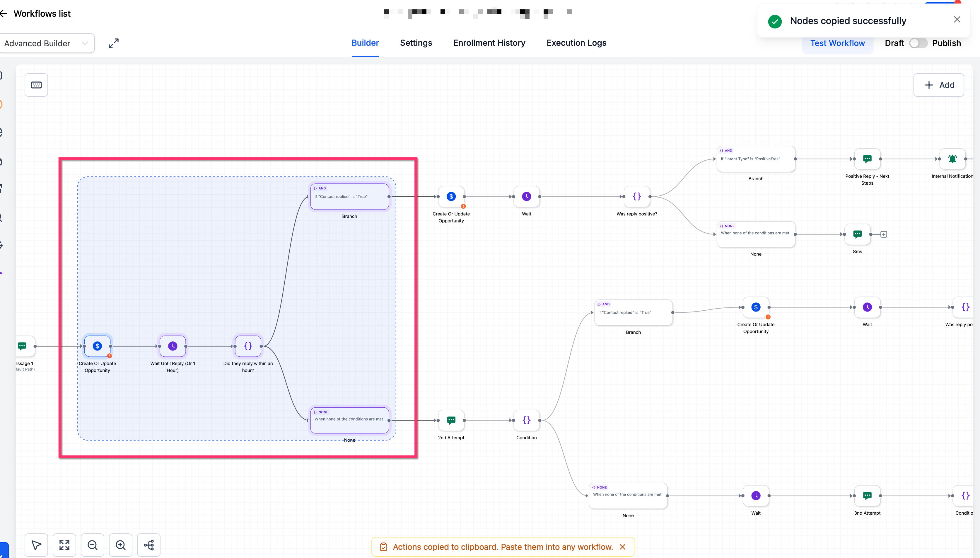Viewport: 980px width, 558px height.
Task: Open the Advanced Builder dropdown
Action: 47,43
